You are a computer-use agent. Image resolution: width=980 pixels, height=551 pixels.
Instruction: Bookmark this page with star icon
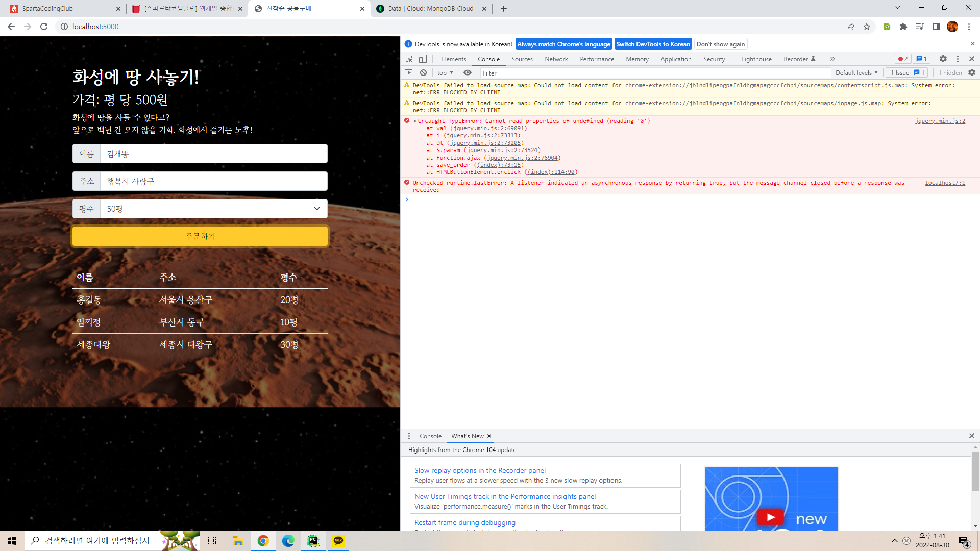pyautogui.click(x=867, y=27)
